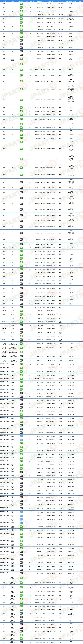Click the Oznaczenie silnika column header
This screenshot has height=644, width=83.
point(71,1)
